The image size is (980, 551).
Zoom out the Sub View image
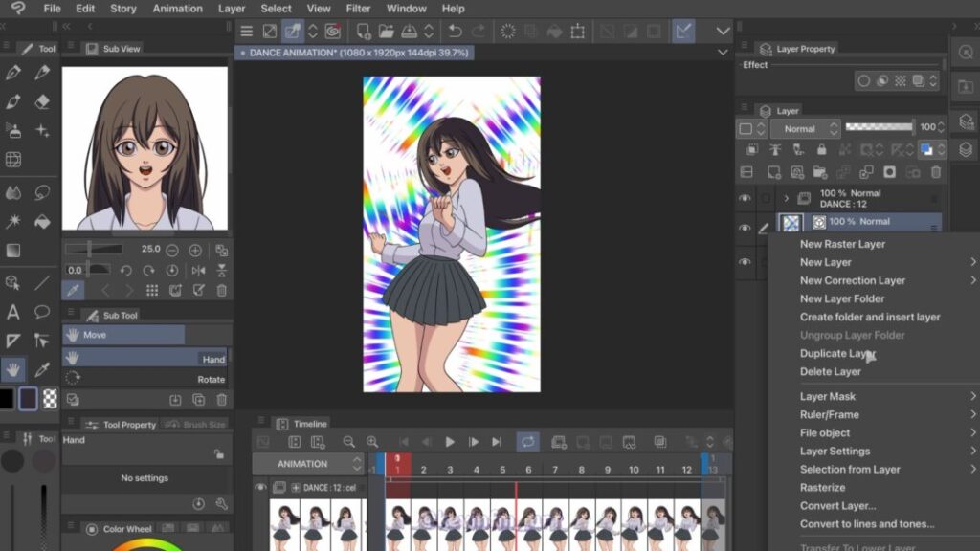[x=172, y=251]
